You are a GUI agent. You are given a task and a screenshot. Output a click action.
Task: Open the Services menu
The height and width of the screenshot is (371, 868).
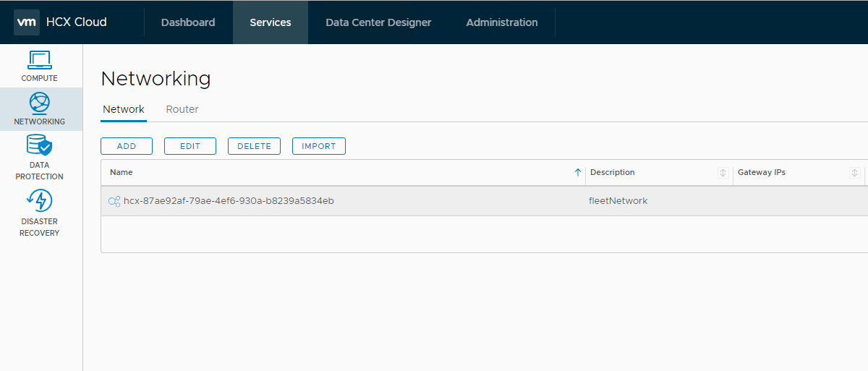pos(271,22)
